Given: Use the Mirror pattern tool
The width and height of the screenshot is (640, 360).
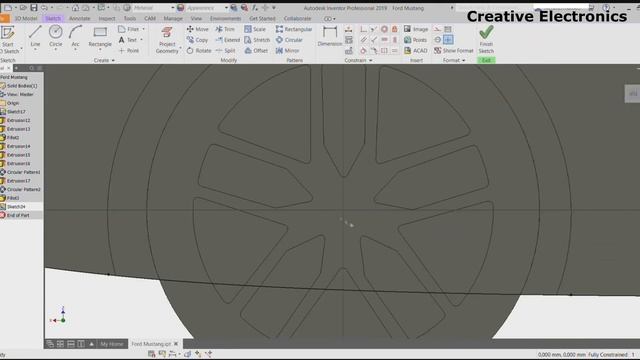Looking at the screenshot, I should coord(288,51).
